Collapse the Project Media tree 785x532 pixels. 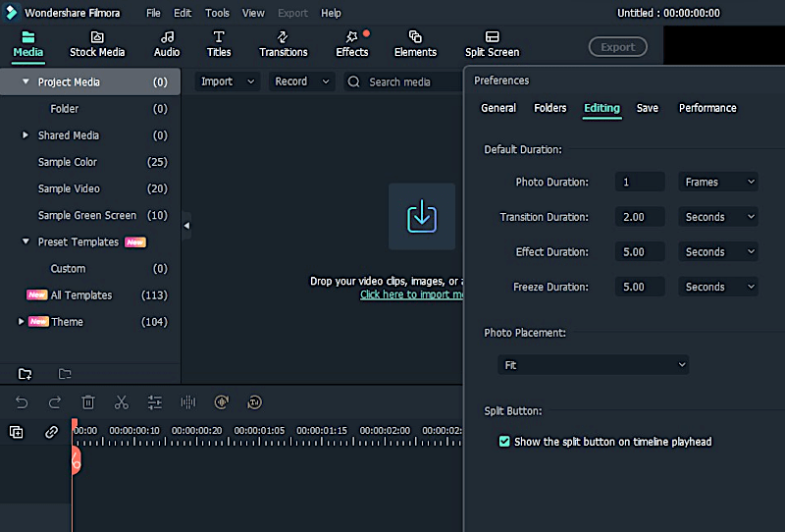pos(26,81)
